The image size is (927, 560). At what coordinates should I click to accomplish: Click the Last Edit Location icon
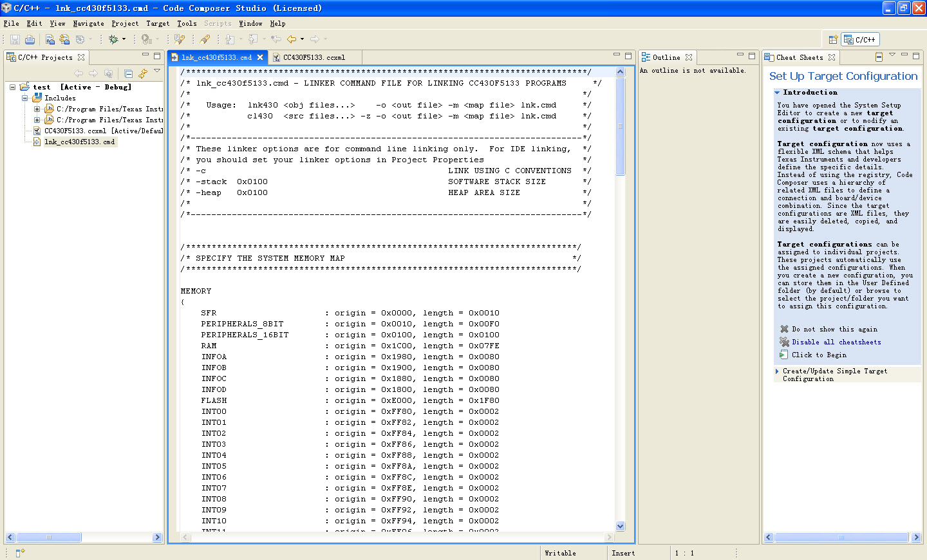tap(276, 39)
